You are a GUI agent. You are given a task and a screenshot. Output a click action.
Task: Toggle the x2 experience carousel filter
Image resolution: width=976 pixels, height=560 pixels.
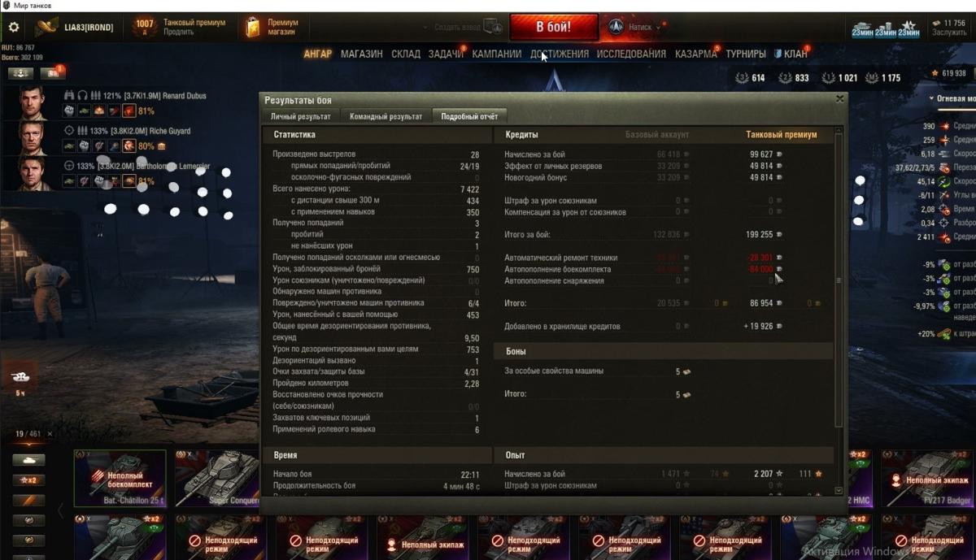tap(28, 480)
